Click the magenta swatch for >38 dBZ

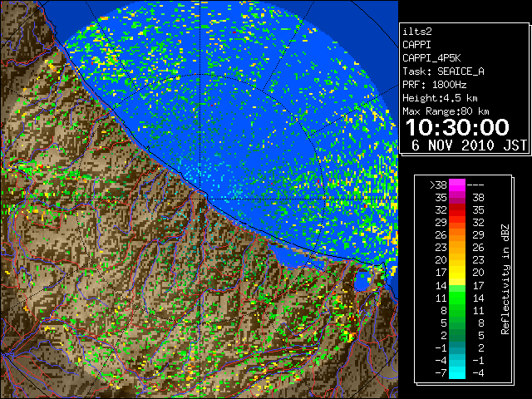pos(457,185)
